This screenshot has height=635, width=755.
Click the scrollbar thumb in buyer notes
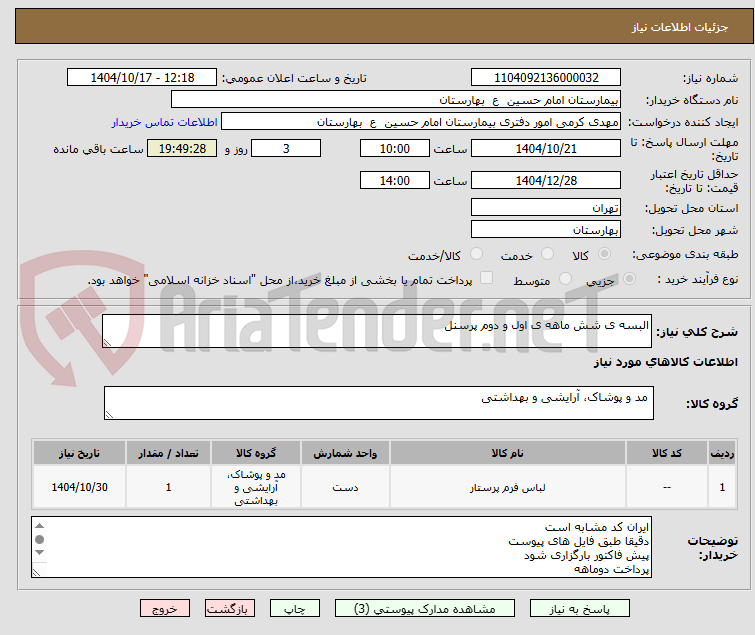39,539
